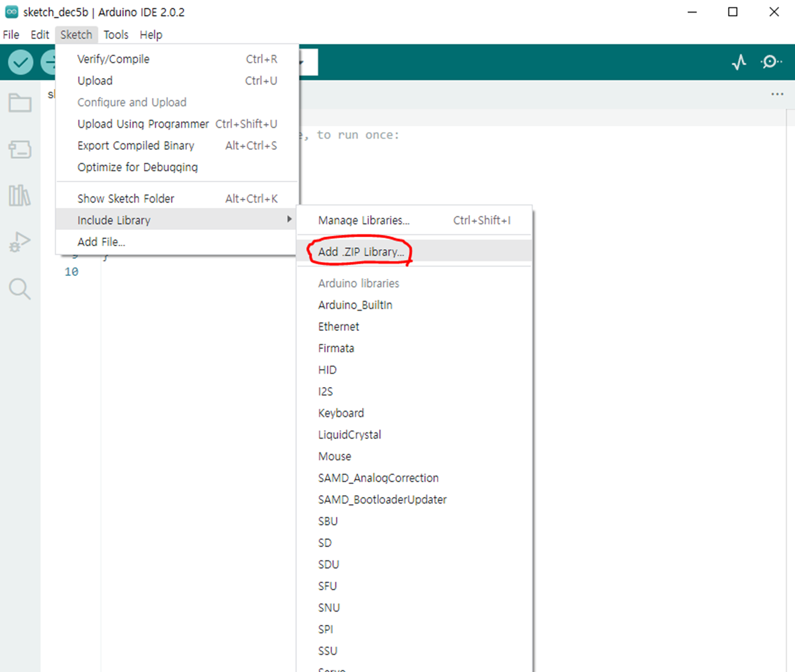795x672 pixels.
Task: Click the three-dot tab options icon
Action: tap(777, 94)
